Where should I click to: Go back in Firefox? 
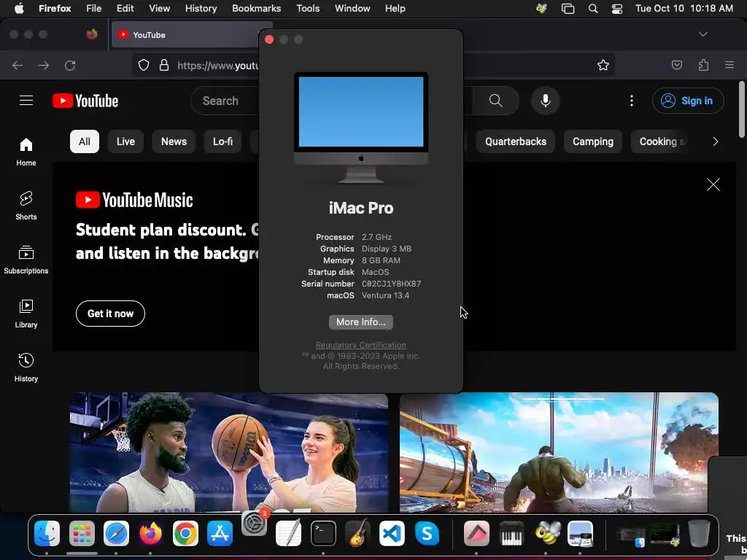(18, 65)
